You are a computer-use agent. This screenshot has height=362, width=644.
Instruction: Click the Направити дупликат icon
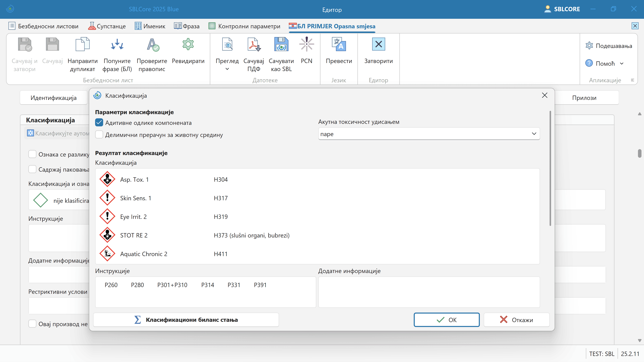(x=83, y=44)
